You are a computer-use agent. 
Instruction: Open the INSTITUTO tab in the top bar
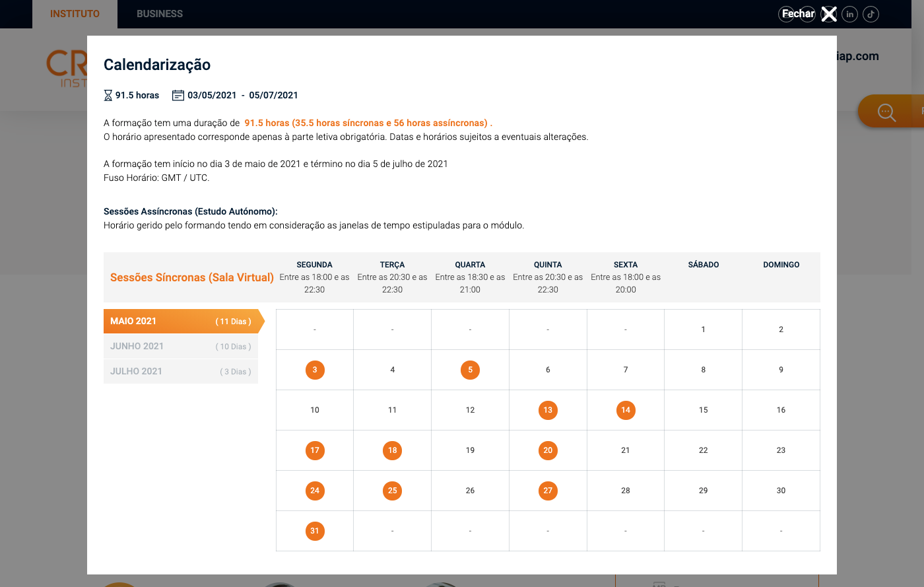pos(75,14)
